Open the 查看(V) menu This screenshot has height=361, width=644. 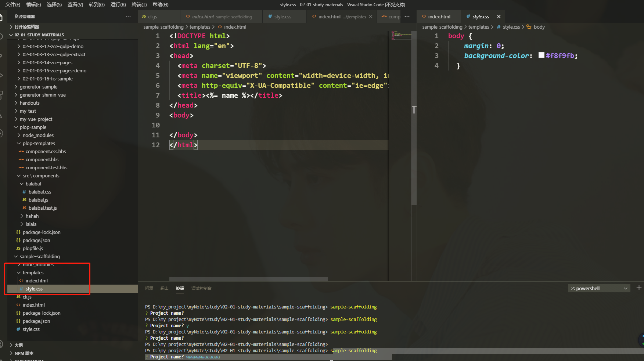[75, 4]
